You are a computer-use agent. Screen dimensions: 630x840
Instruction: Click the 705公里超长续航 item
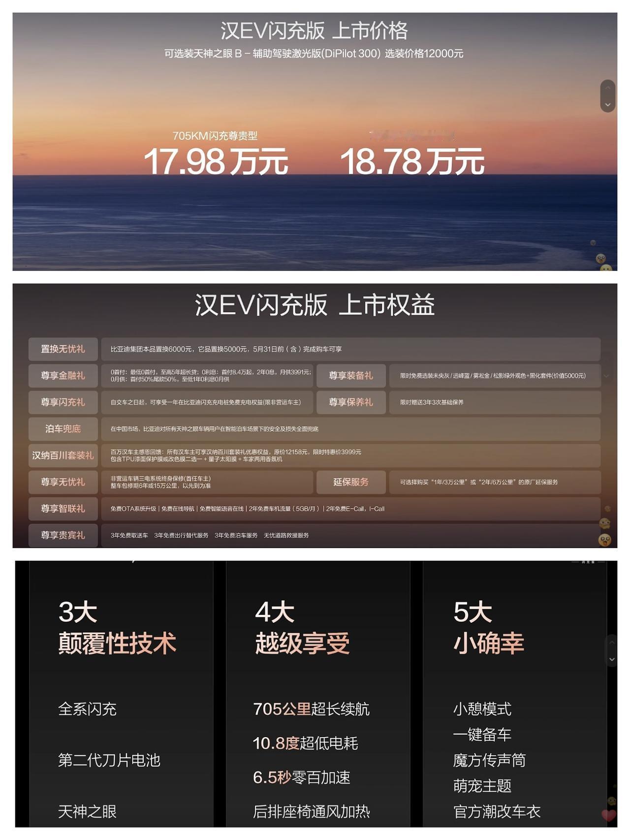[311, 709]
